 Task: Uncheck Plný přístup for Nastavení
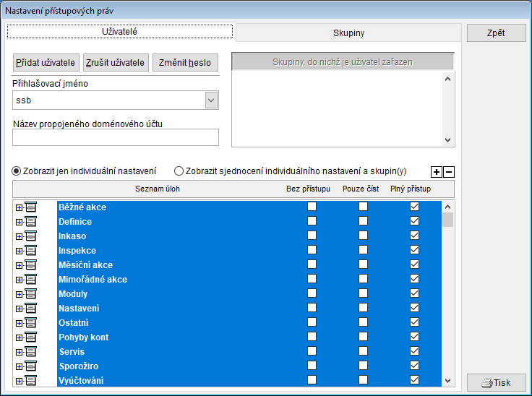pyautogui.click(x=414, y=309)
